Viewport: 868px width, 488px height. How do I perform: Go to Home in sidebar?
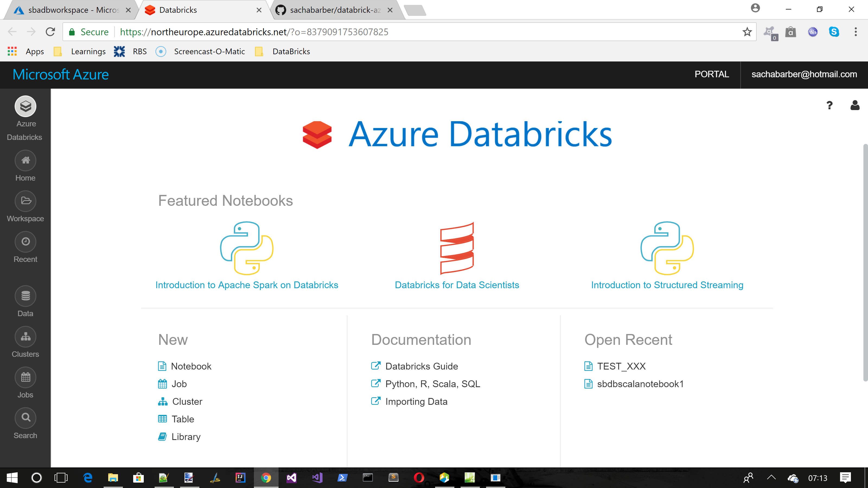(x=25, y=161)
